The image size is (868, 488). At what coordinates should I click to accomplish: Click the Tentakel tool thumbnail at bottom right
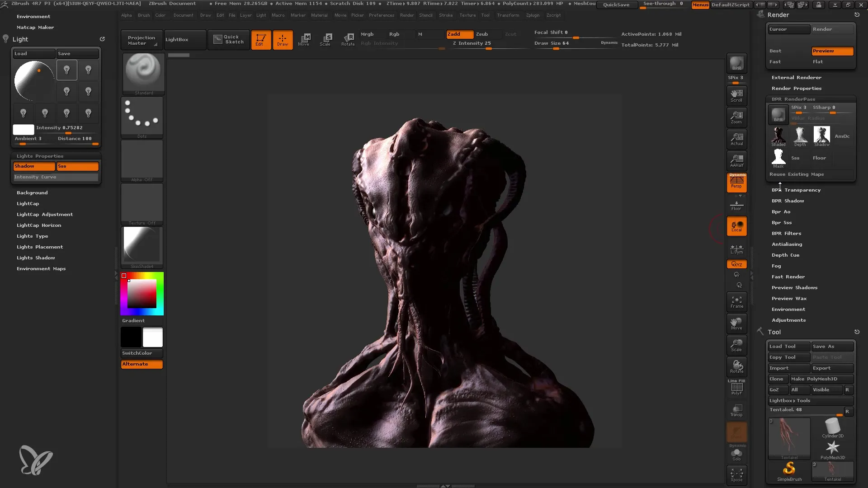point(832,471)
